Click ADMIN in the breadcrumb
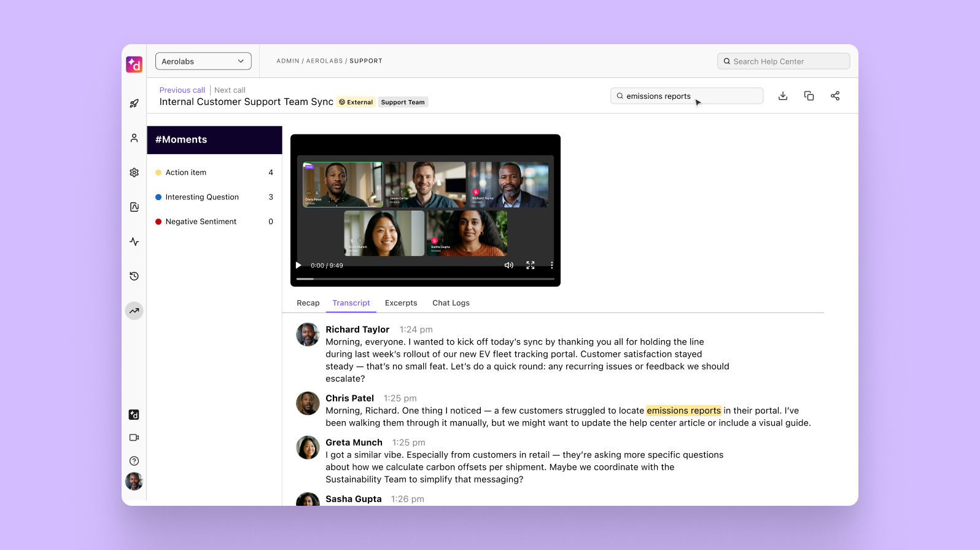 [288, 61]
